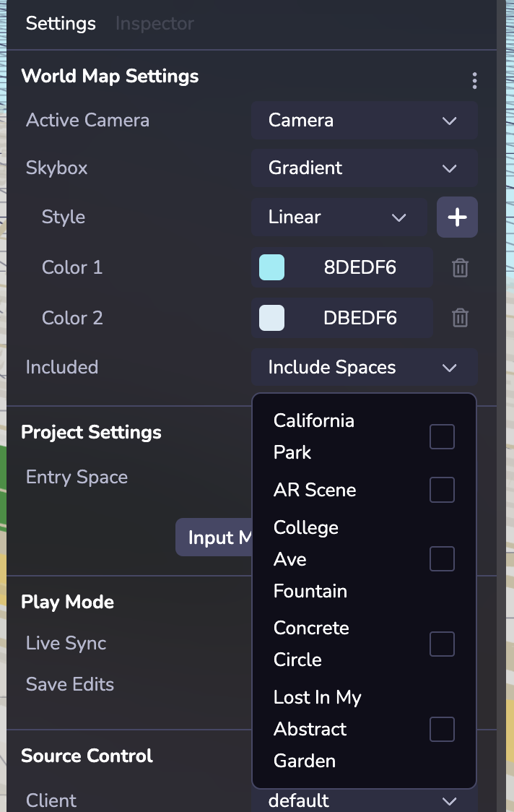The height and width of the screenshot is (812, 514).
Task: Collapse the Include Spaces dropdown
Action: pos(364,367)
